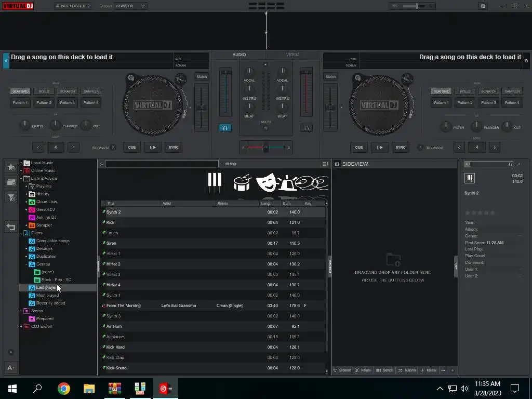Collapse the Lists & Advice node
The height and width of the screenshot is (399, 532).
(x=21, y=179)
